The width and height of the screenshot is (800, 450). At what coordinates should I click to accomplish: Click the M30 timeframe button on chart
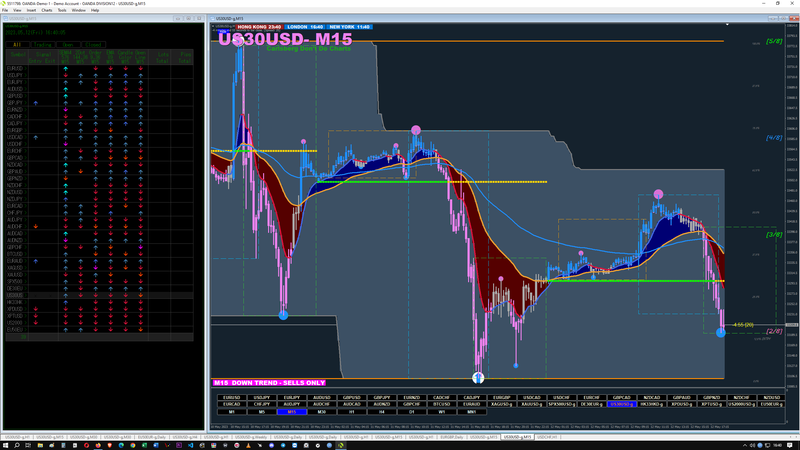click(321, 412)
